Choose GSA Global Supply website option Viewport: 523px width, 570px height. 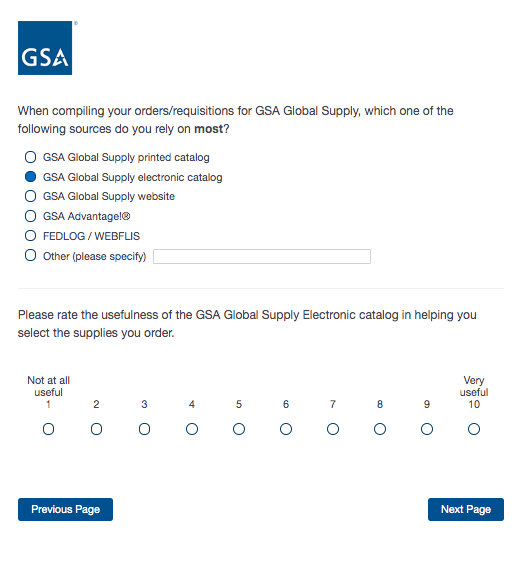coord(31,196)
